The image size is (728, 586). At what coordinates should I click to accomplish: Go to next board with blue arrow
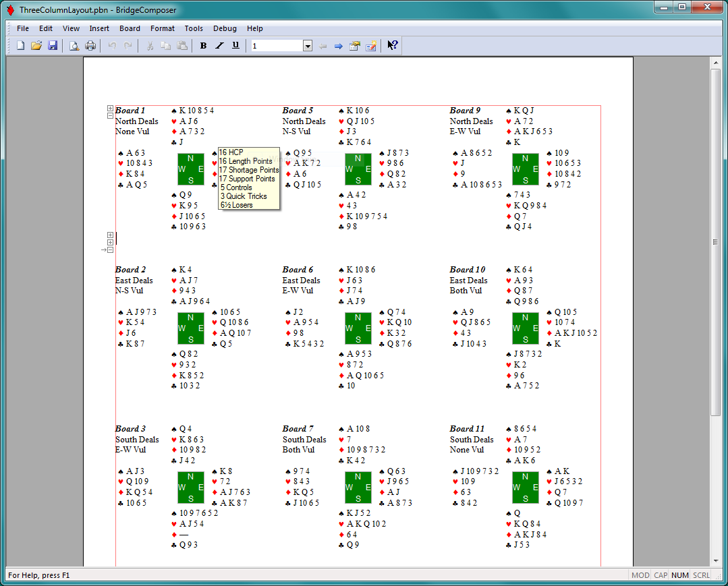pyautogui.click(x=339, y=46)
